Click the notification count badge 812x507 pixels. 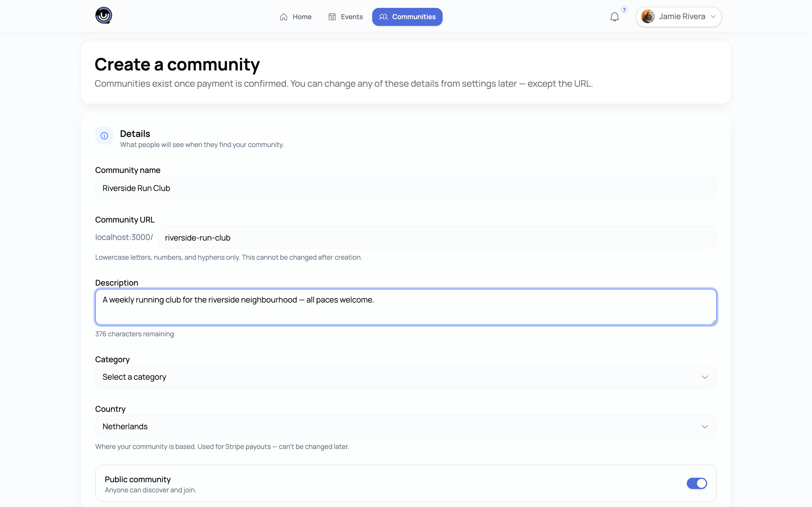point(624,10)
